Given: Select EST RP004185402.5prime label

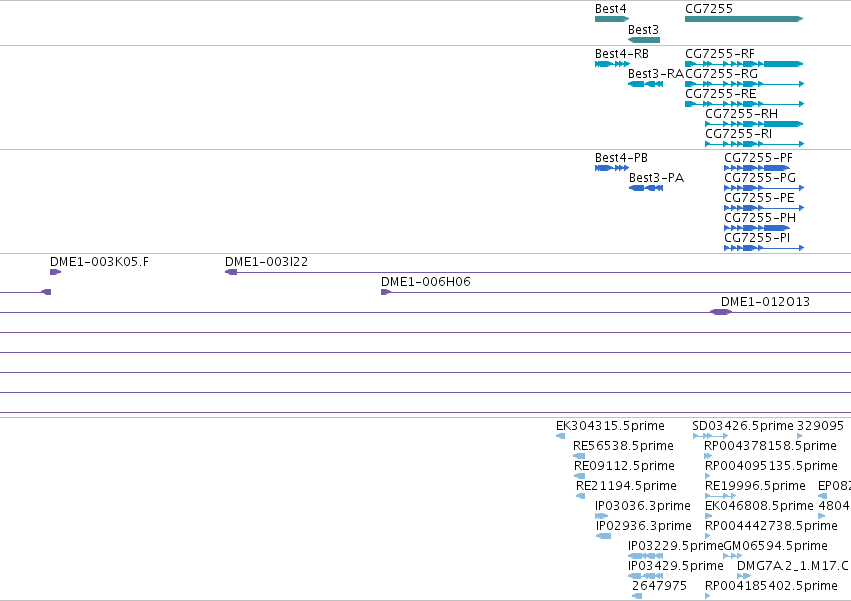Looking at the screenshot, I should [771, 586].
